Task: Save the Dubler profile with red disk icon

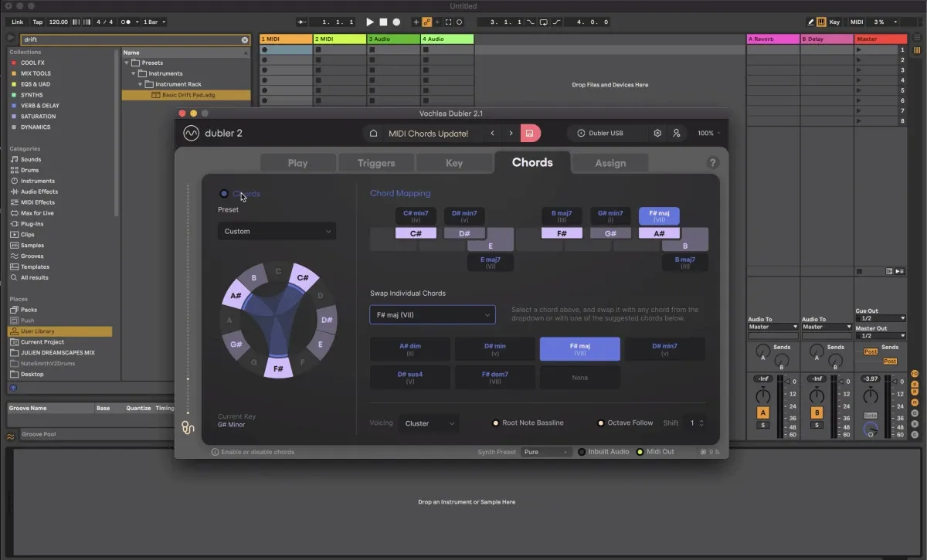Action: point(530,133)
